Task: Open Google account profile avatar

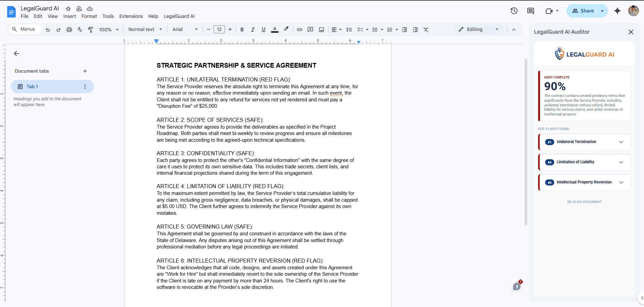Action: coord(634,11)
